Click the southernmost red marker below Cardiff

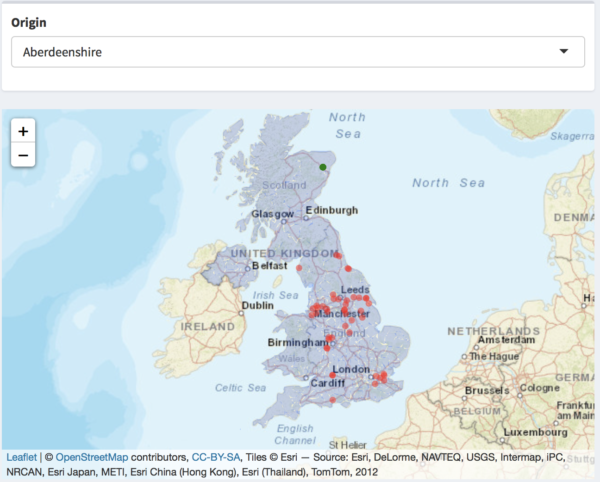click(332, 400)
